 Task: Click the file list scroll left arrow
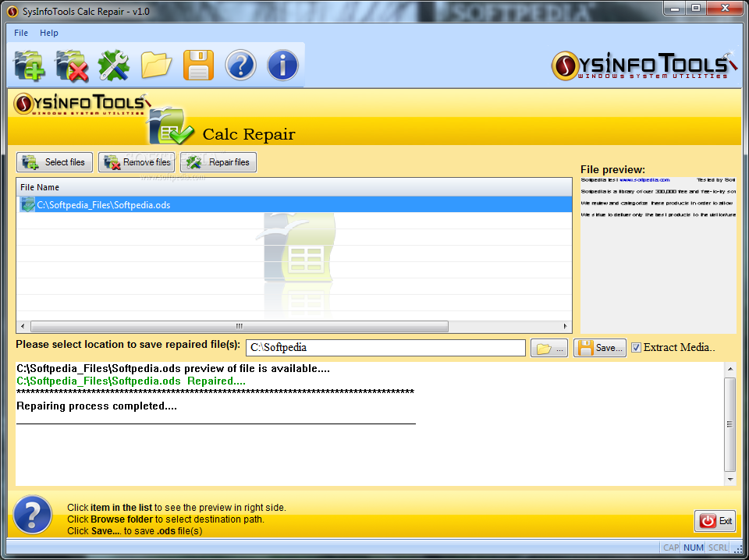point(23,327)
